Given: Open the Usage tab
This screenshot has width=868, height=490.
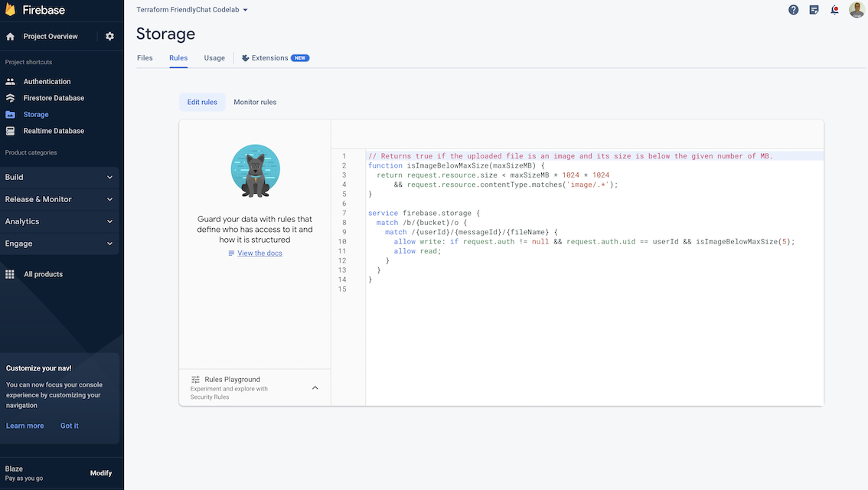Looking at the screenshot, I should coord(214,57).
